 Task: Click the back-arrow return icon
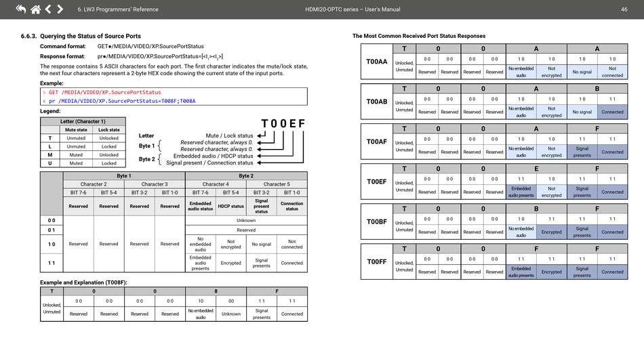click(x=20, y=9)
